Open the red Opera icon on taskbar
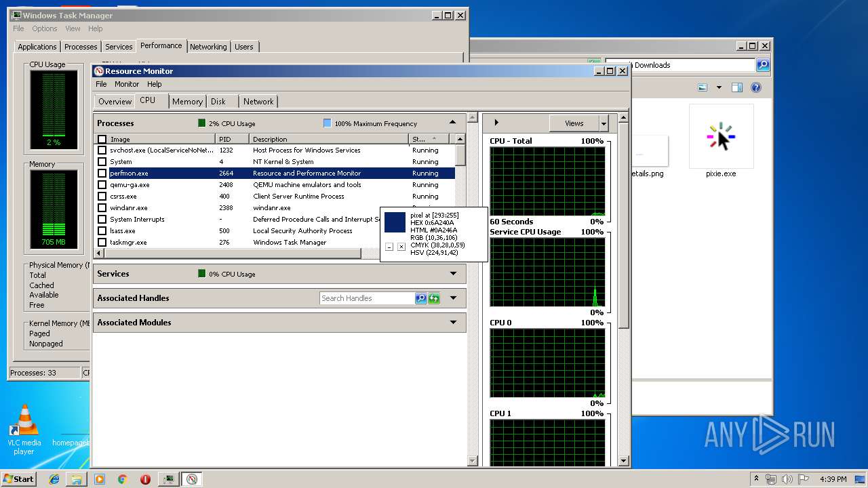The height and width of the screenshot is (488, 868). click(x=145, y=479)
